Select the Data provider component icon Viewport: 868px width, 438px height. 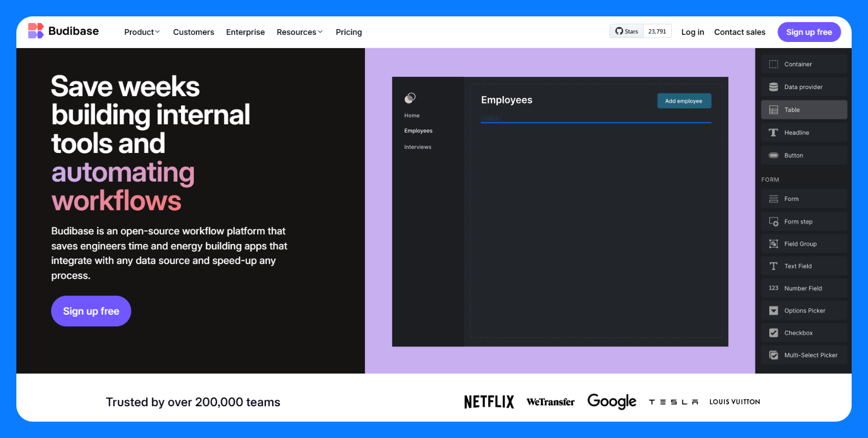tap(773, 87)
